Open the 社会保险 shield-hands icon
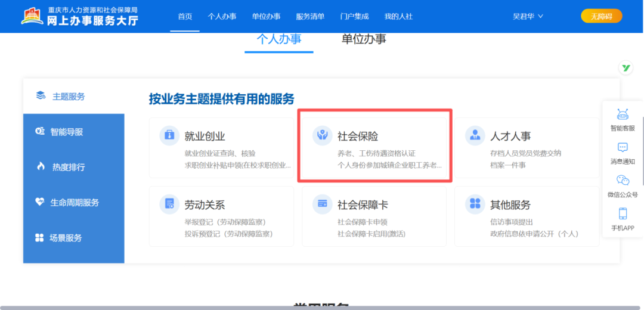644x310 pixels. 322,135
